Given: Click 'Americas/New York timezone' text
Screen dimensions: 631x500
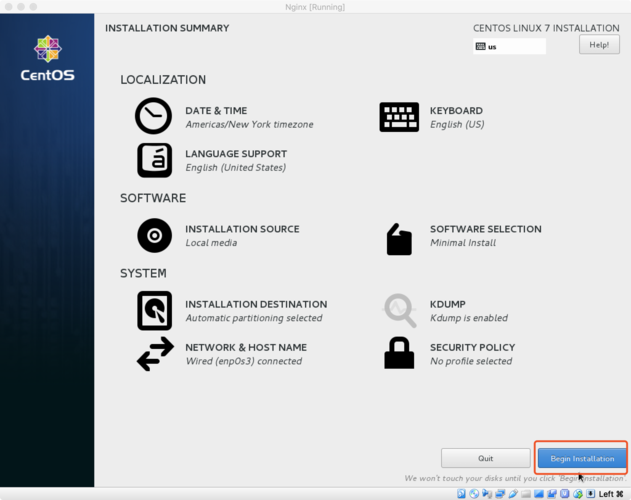Looking at the screenshot, I should [249, 124].
